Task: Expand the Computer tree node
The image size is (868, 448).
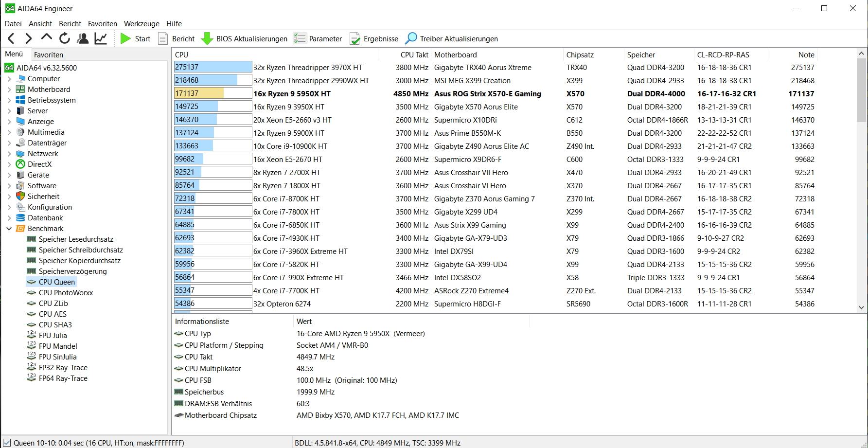Action: (9, 78)
